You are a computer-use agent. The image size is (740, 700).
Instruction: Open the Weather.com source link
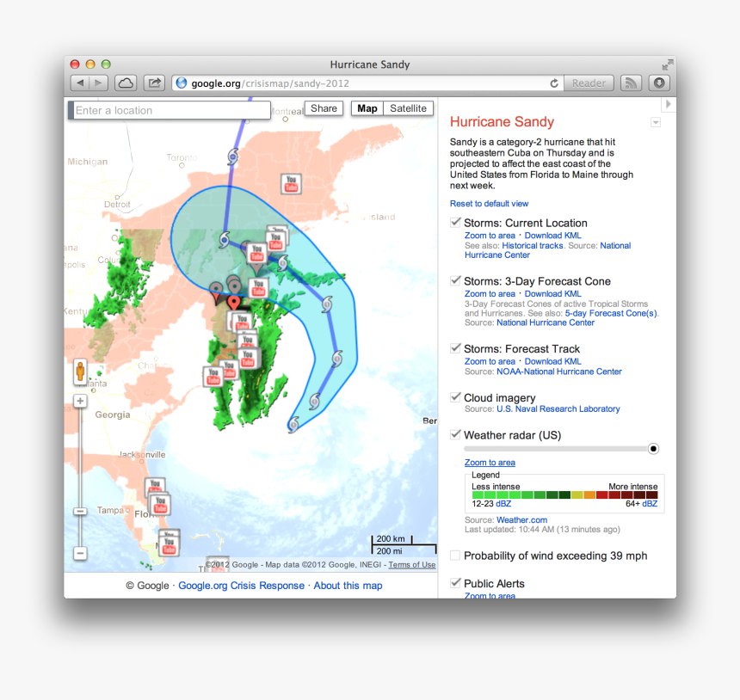(521, 519)
